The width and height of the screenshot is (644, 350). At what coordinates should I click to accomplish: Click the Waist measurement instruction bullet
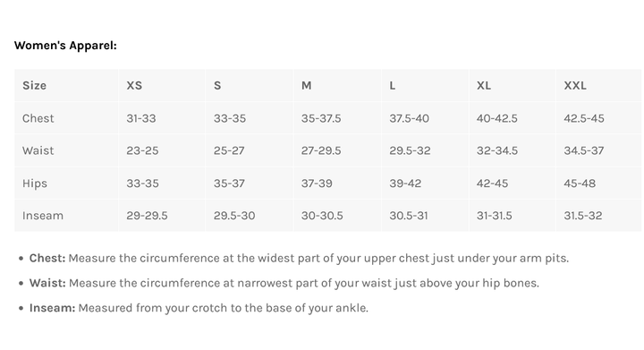click(x=284, y=283)
